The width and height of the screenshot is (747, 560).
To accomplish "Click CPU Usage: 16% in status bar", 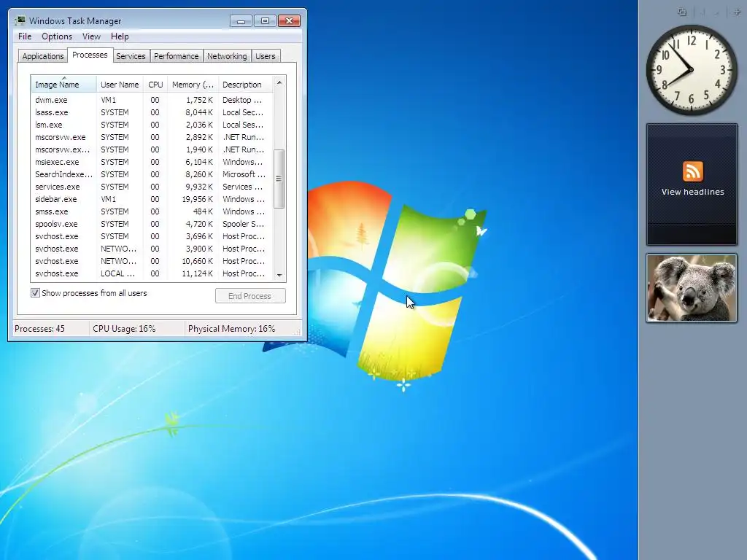I will click(x=124, y=329).
